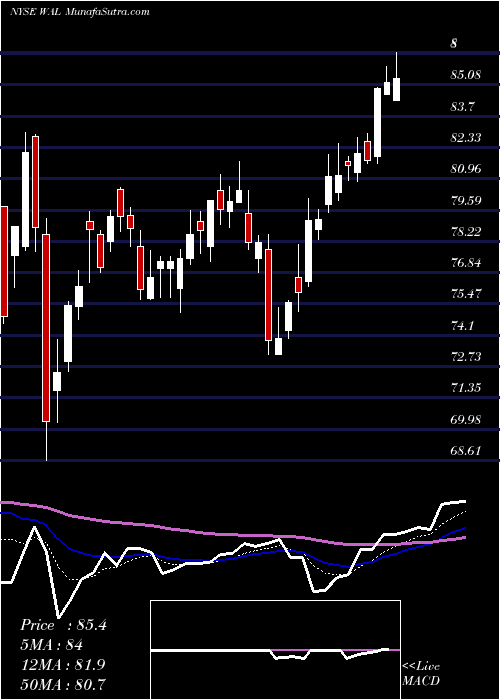Click the 71.35 price axis label
Image resolution: width=500 pixels, height=700 pixels.
[x=466, y=388]
